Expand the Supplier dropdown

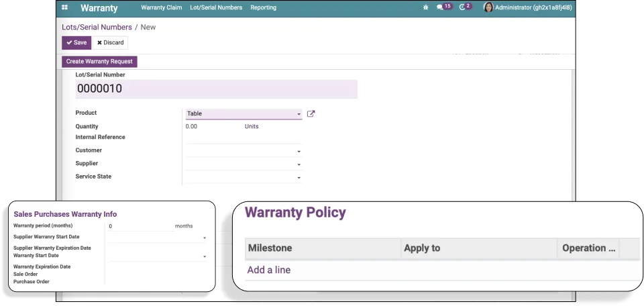[x=299, y=164]
